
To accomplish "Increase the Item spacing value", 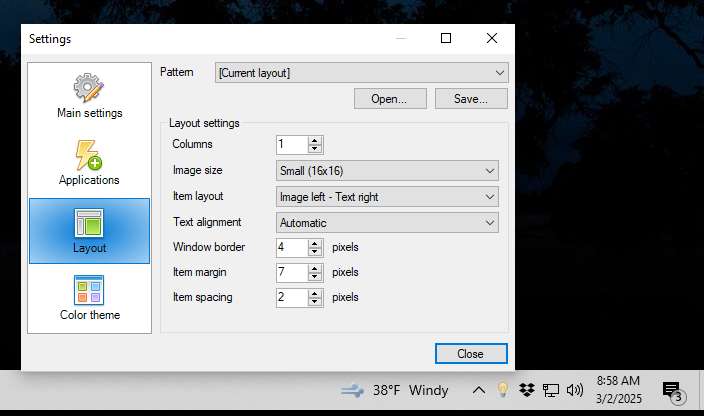I will pos(315,293).
